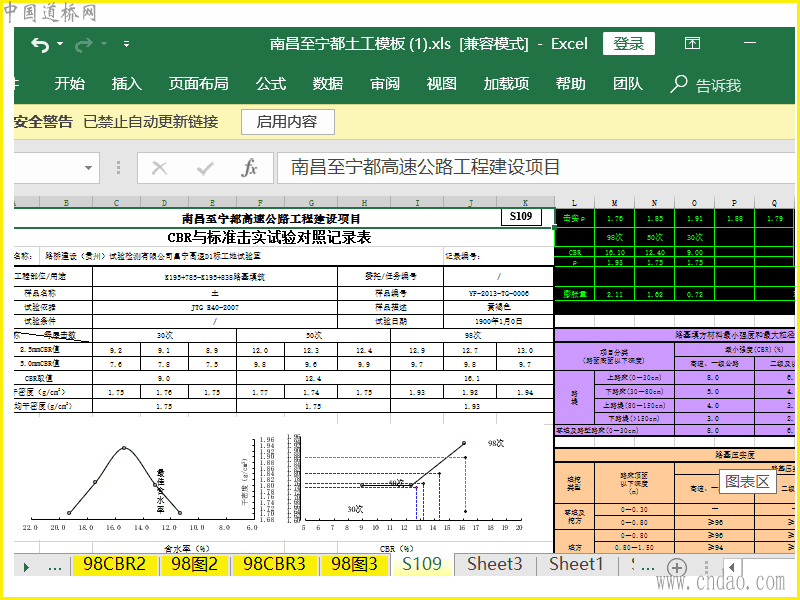Open the 开始 ribbon tab
The width and height of the screenshot is (800, 600).
tap(70, 83)
